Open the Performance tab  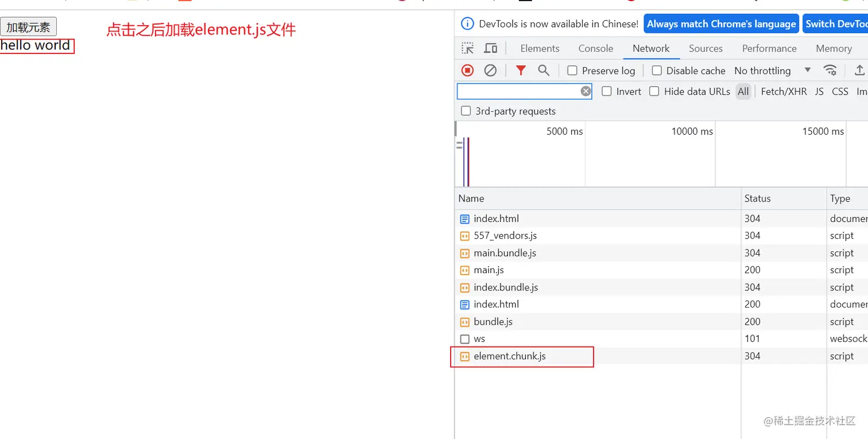point(769,48)
